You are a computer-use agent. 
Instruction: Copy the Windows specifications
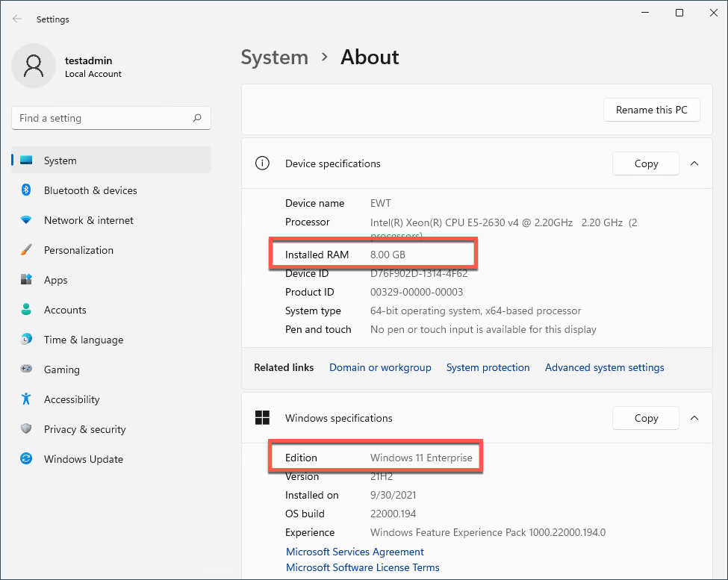pos(646,418)
